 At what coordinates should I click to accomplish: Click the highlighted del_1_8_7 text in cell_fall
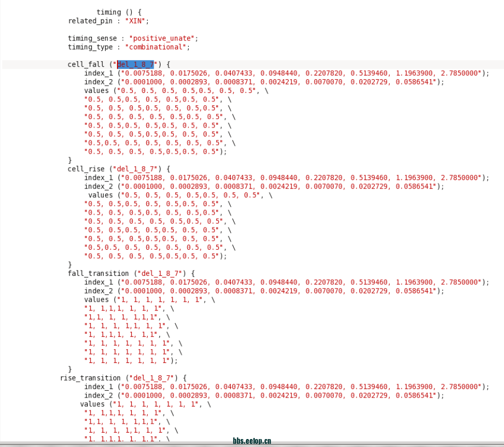click(135, 64)
